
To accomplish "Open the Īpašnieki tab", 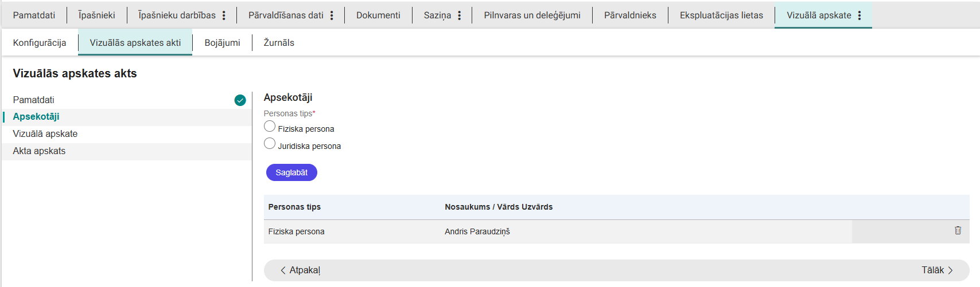I will click(x=97, y=15).
